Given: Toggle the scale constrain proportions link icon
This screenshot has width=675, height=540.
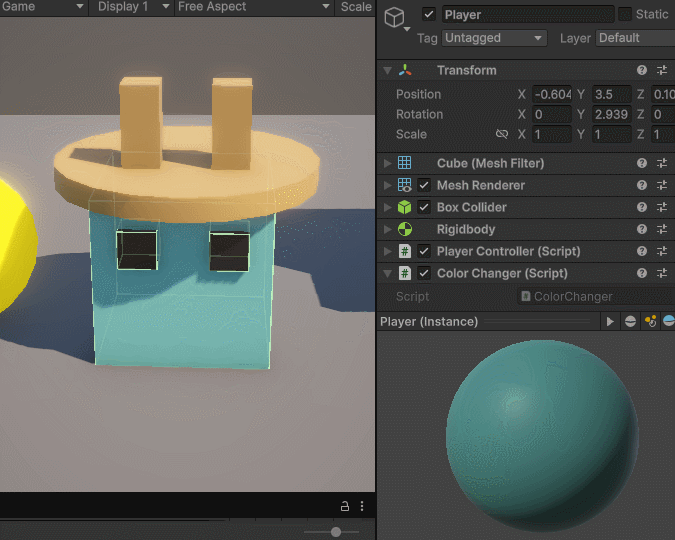Looking at the screenshot, I should 502,135.
